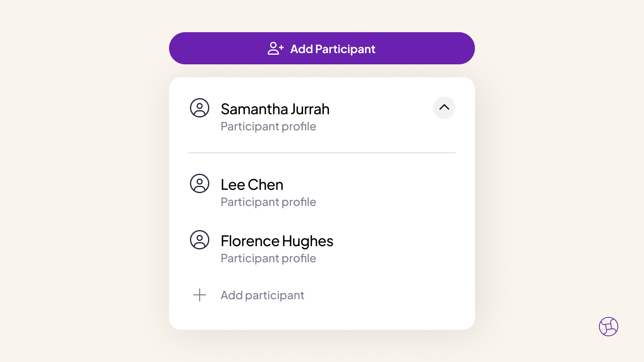644x362 pixels.
Task: Open Participant profile under Florence Hughes
Action: pos(268,259)
